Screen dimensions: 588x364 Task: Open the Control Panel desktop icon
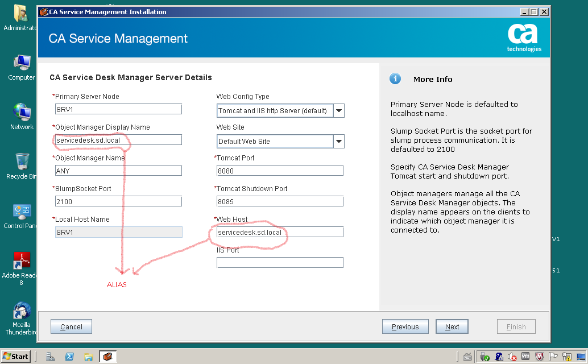(22, 212)
